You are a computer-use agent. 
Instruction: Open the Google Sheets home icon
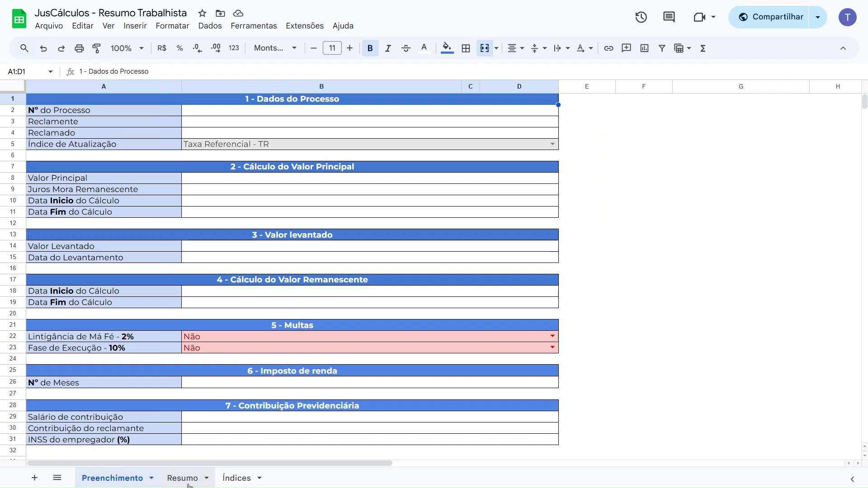[x=19, y=19]
